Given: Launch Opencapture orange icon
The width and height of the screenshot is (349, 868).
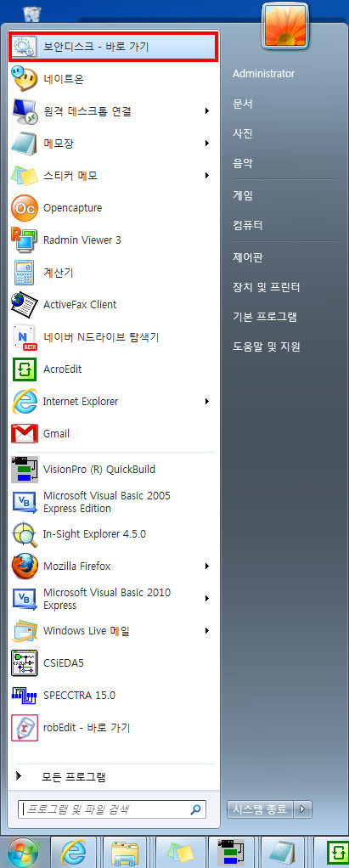Looking at the screenshot, I should click(25, 207).
